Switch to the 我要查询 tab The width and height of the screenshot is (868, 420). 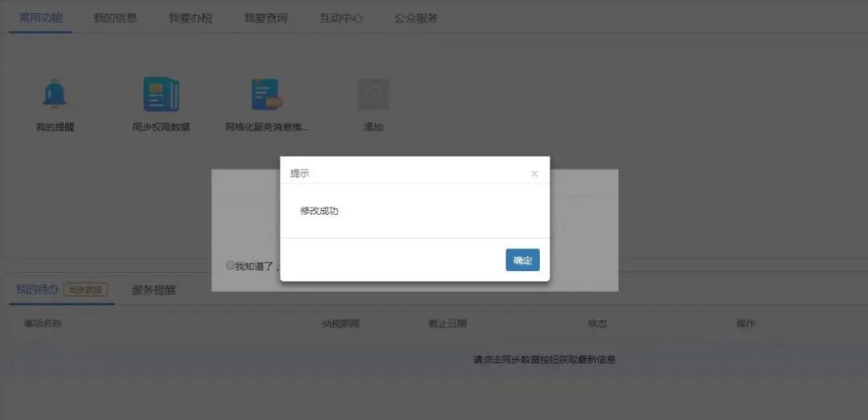click(x=266, y=18)
